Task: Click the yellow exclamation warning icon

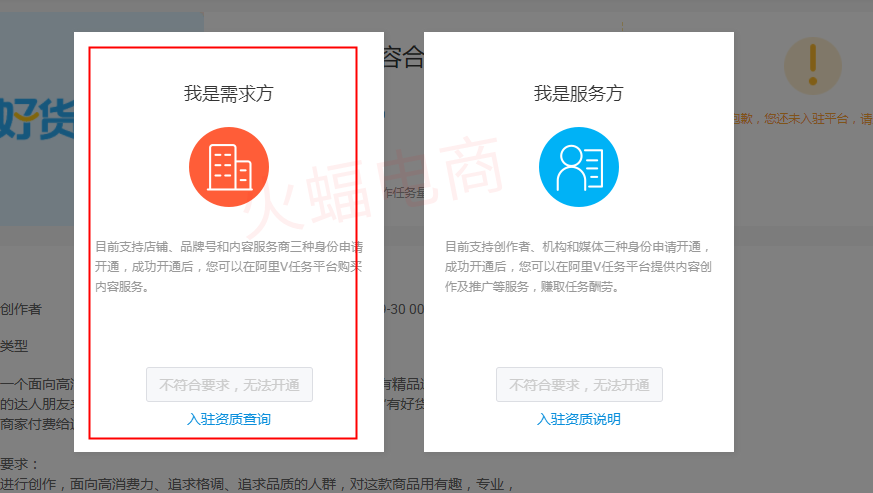Action: tap(812, 67)
